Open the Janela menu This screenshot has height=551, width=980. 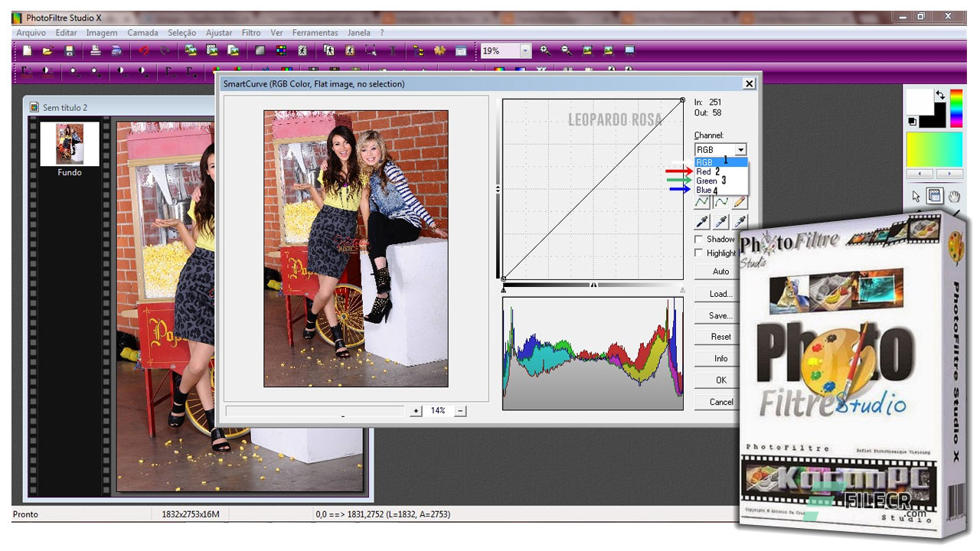359,33
